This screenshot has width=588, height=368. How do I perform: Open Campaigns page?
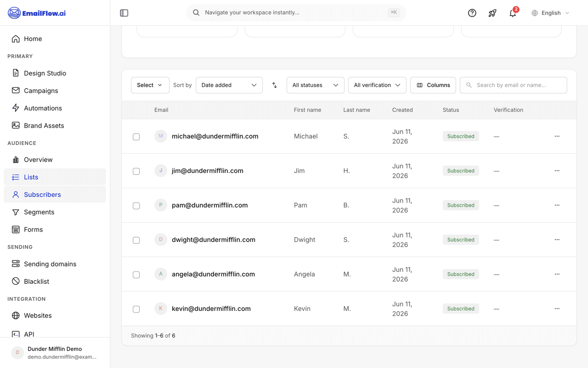(55, 91)
